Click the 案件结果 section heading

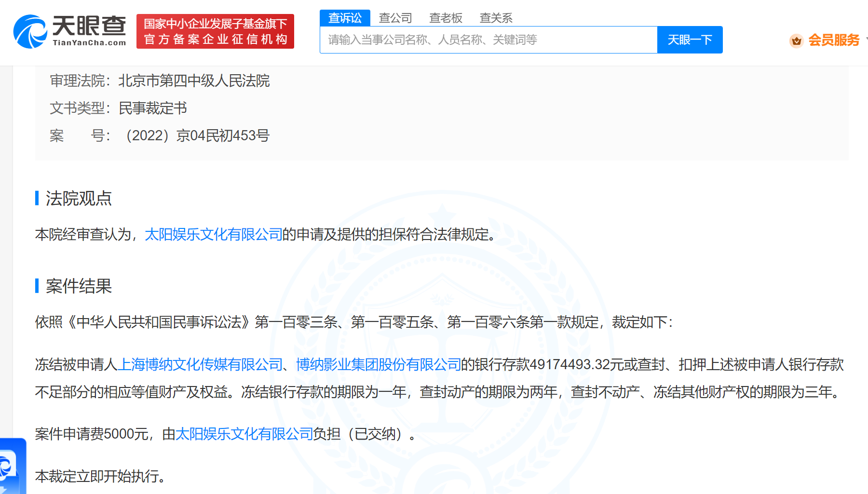click(x=79, y=286)
